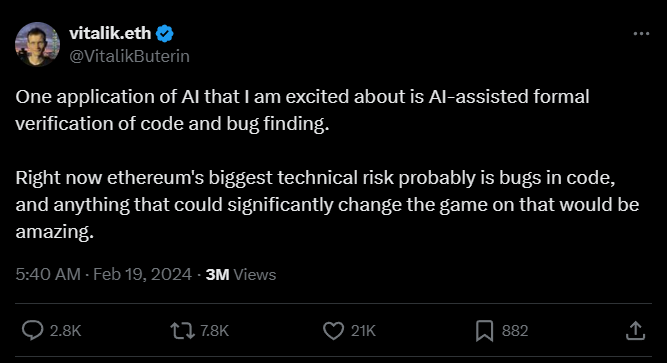667x363 pixels.
Task: Click the Feb 19, 2024 date
Action: click(x=143, y=274)
